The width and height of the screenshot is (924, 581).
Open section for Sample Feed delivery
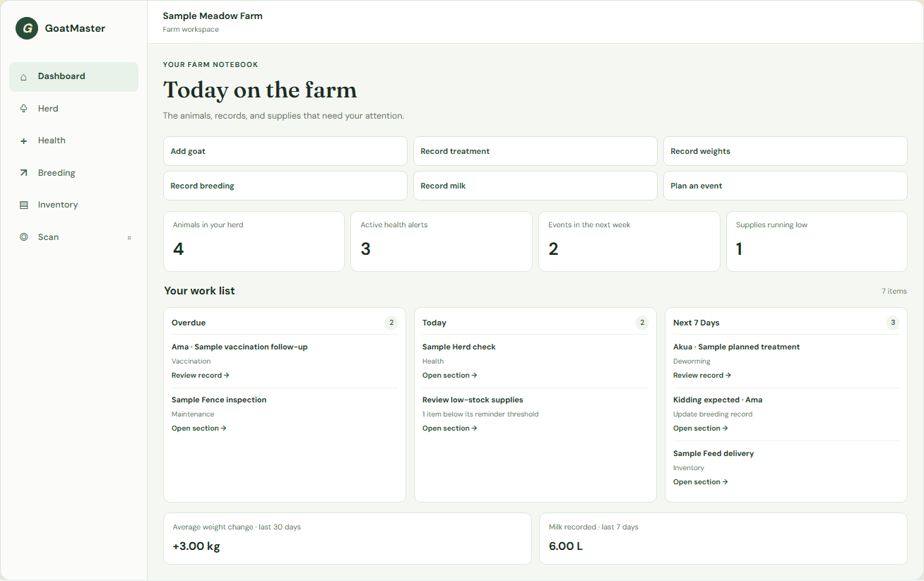[x=701, y=482]
